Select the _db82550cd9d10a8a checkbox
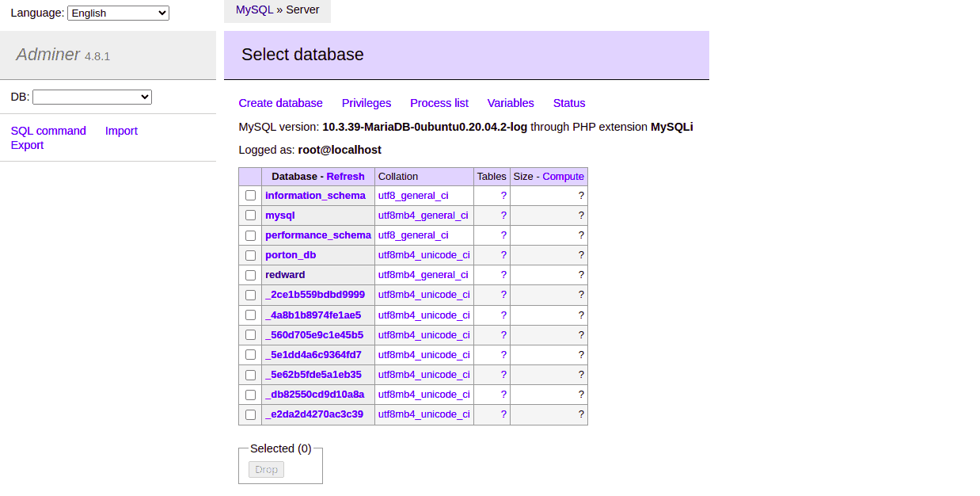 pyautogui.click(x=250, y=394)
